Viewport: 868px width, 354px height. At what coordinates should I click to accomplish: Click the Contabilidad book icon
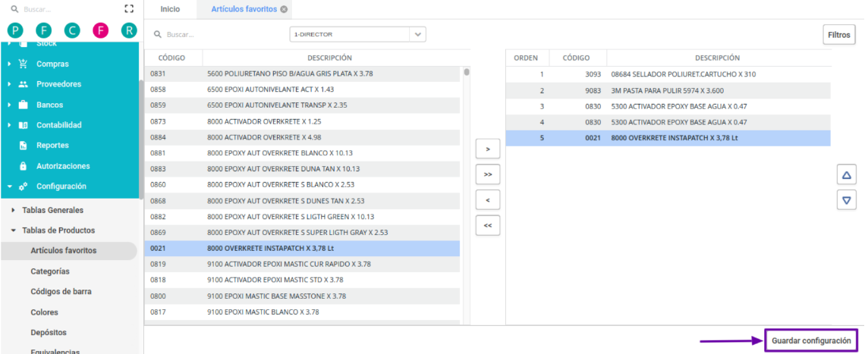pos(23,125)
